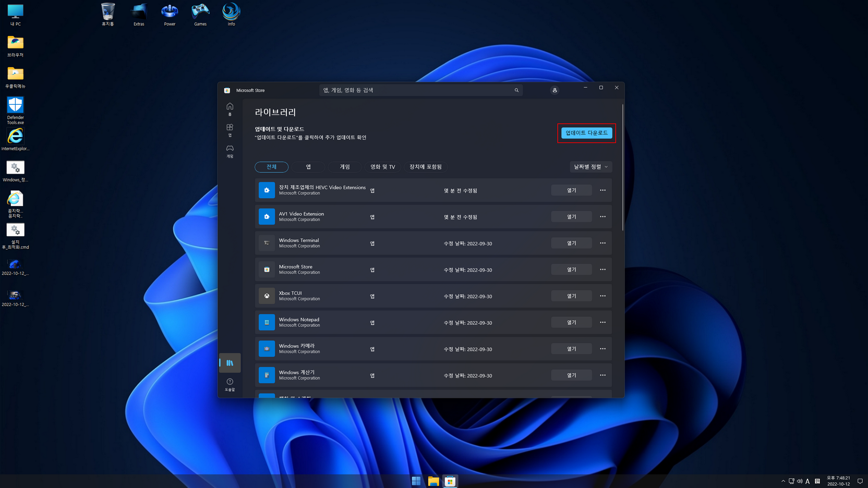Open more options for Windows Notepad
Image resolution: width=868 pixels, height=488 pixels.
coord(602,322)
